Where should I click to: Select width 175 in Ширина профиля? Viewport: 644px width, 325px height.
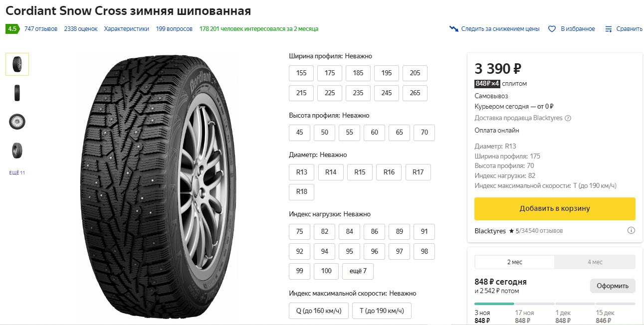tap(329, 73)
